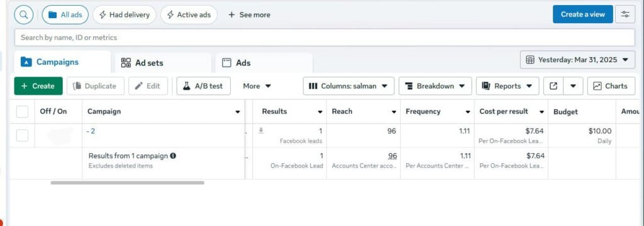Viewport: 644px width, 226px height.
Task: Click the horizontal table scrollbar
Action: point(127,183)
